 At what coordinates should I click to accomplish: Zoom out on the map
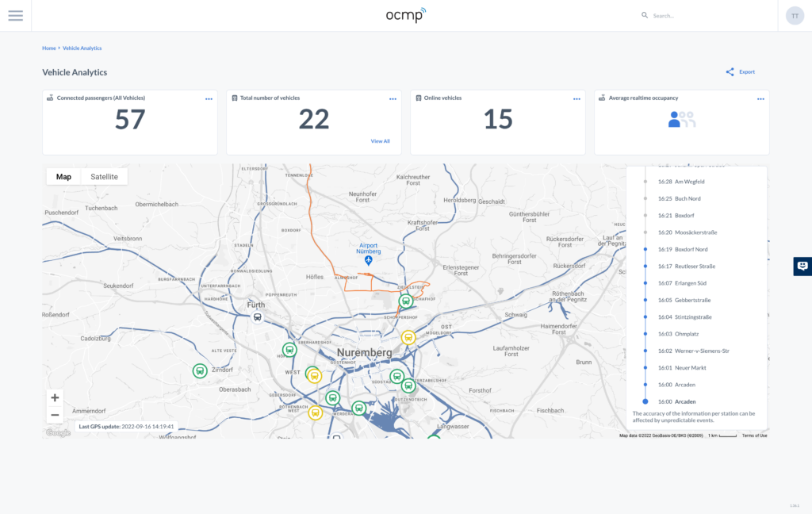pyautogui.click(x=55, y=415)
